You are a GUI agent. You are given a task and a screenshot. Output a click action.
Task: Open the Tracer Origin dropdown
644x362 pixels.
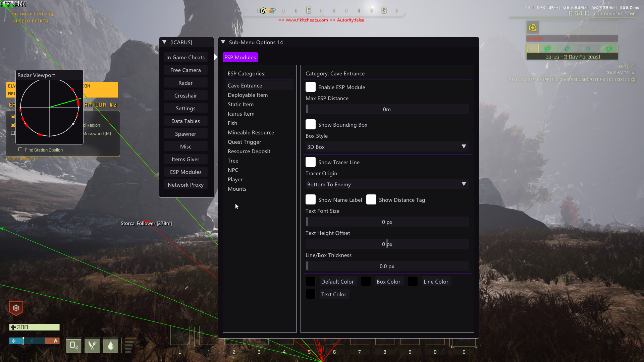pyautogui.click(x=387, y=184)
